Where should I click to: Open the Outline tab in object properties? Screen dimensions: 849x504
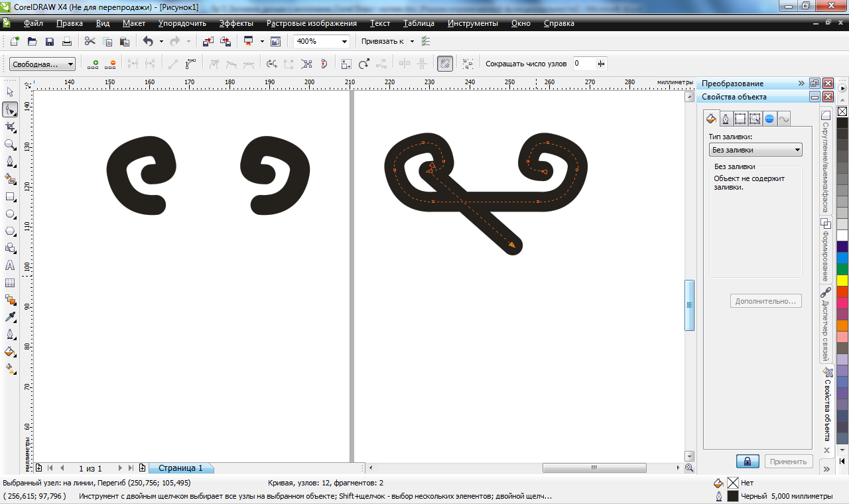726,119
